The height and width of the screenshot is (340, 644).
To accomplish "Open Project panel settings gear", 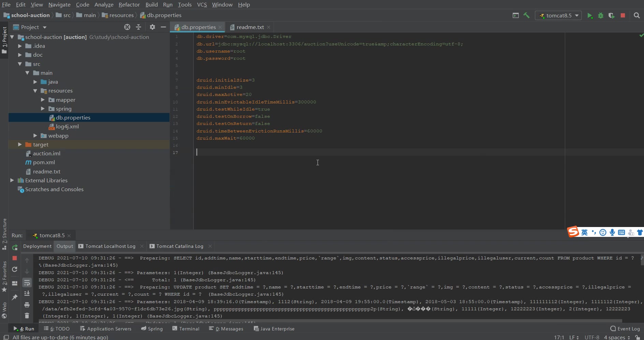I will (x=152, y=27).
